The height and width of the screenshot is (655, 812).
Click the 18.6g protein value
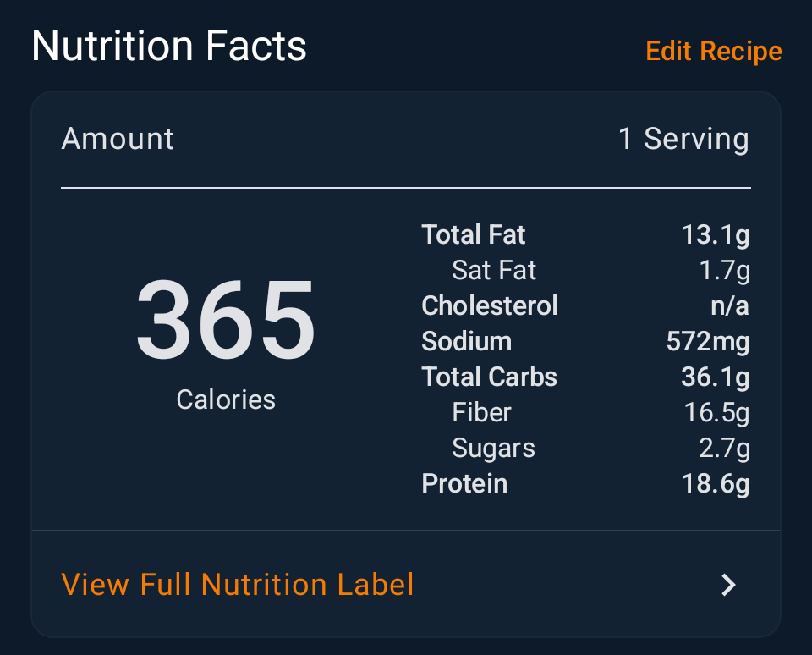[x=716, y=484]
